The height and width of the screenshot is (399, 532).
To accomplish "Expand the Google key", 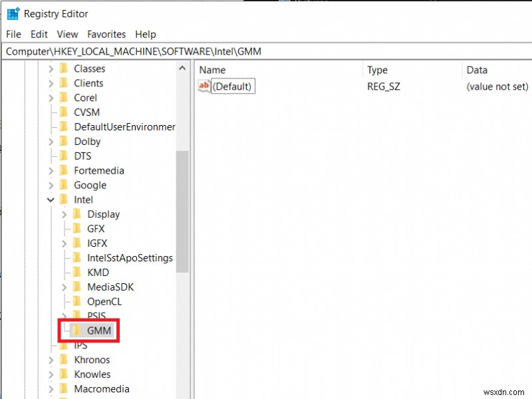I will 51,186.
